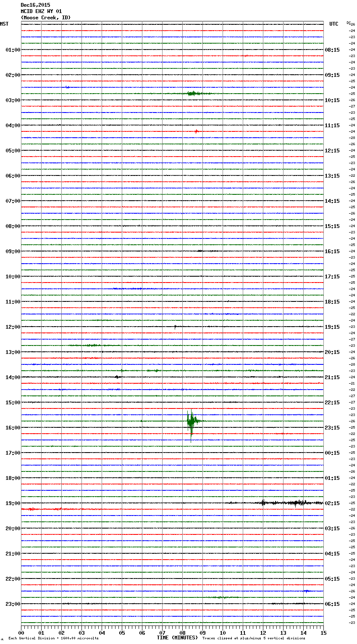Screen dimensions: 357x644
Task: Click the 'Traces clipped at plus/minus 5 vertical divisions' note
Action: (x=254, y=638)
